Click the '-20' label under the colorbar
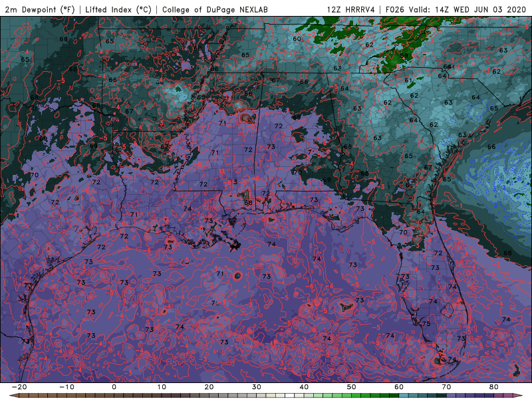Screen dimensions: 532x399 coord(19,387)
